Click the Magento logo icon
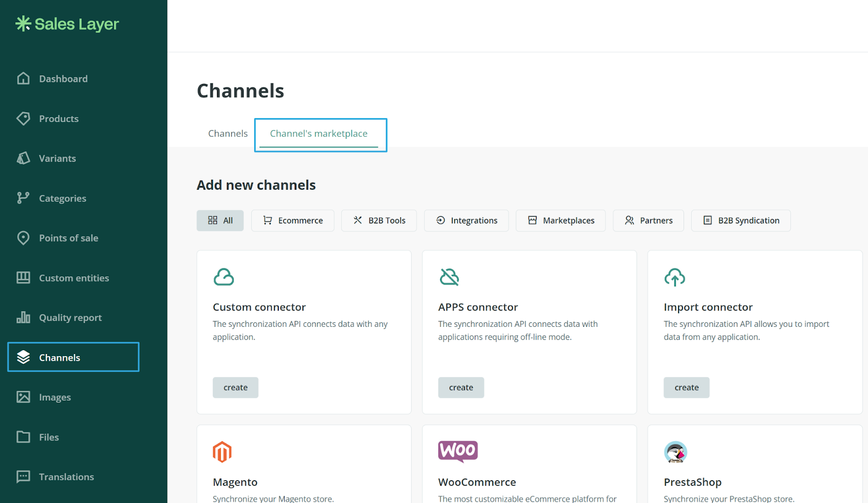The width and height of the screenshot is (868, 503). [222, 452]
